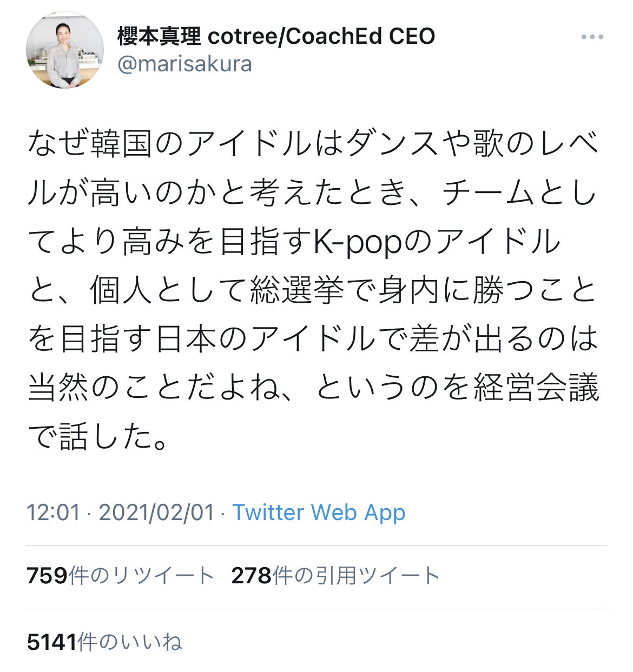Open the 櫻本真理 cotree/CoachEd CEO display name

pyautogui.click(x=276, y=36)
